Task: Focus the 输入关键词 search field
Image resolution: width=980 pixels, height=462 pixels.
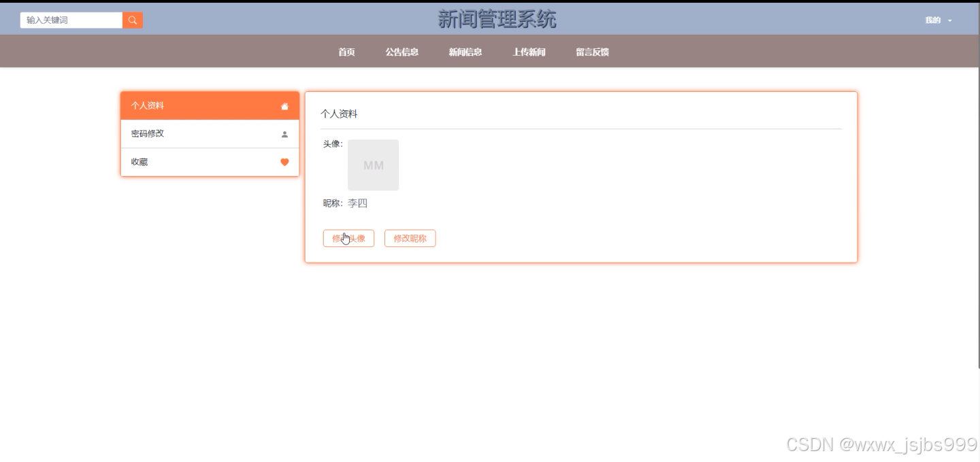Action: point(71,20)
